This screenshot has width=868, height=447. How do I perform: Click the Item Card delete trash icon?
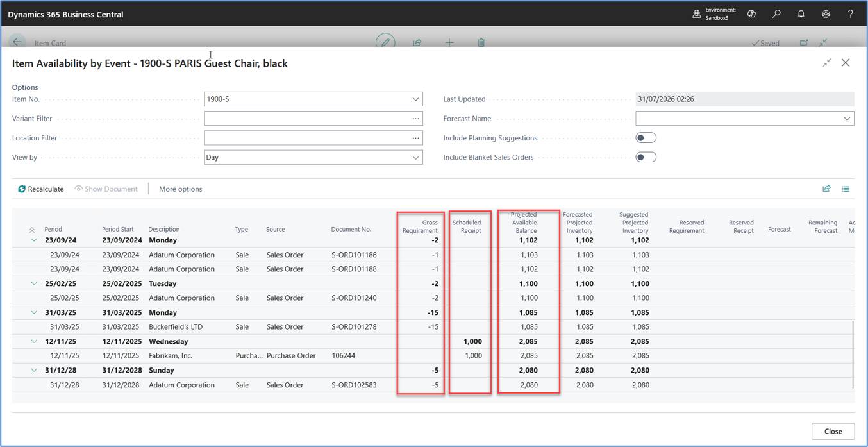coord(481,43)
